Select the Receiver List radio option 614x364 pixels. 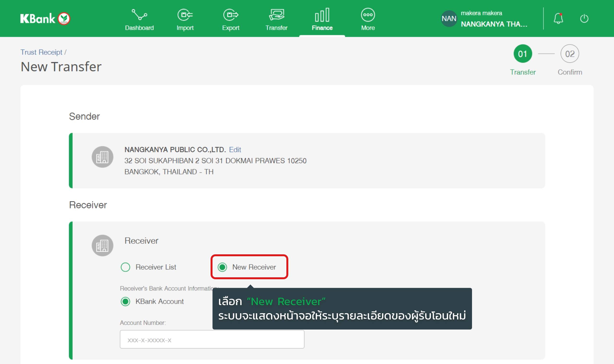coord(125,267)
